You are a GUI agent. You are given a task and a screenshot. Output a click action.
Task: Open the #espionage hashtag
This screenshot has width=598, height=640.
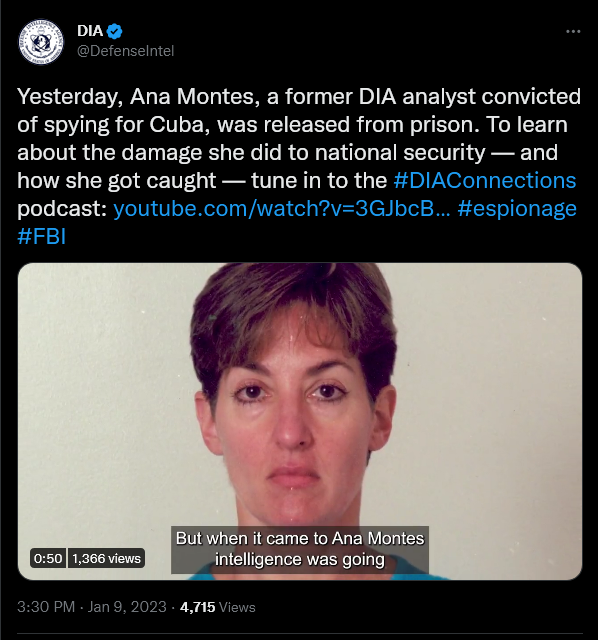point(517,209)
